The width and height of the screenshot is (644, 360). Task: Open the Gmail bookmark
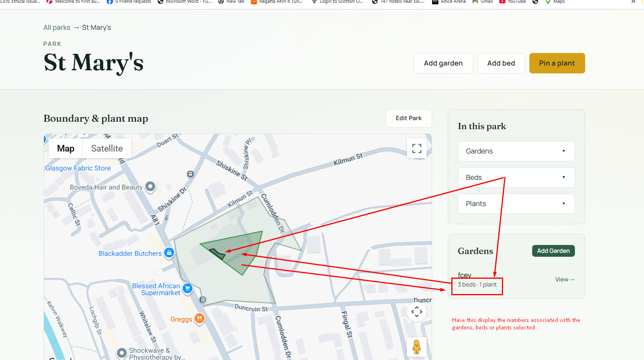click(x=483, y=2)
